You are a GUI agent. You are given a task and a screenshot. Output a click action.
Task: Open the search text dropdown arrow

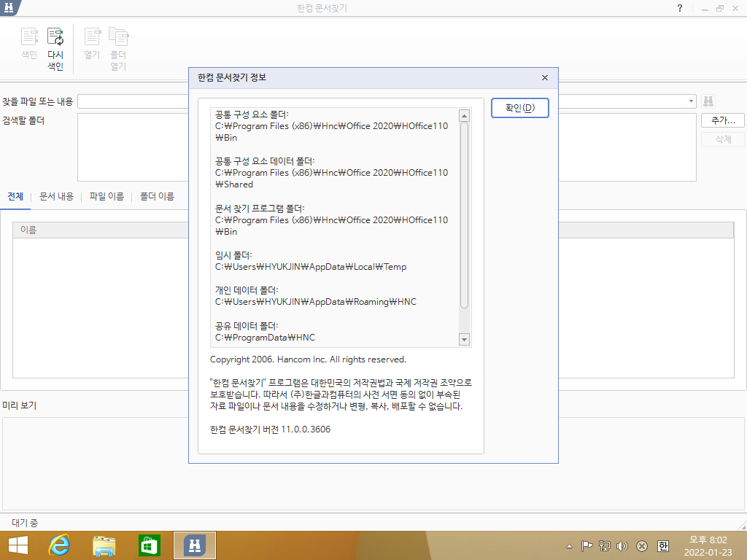click(x=691, y=101)
